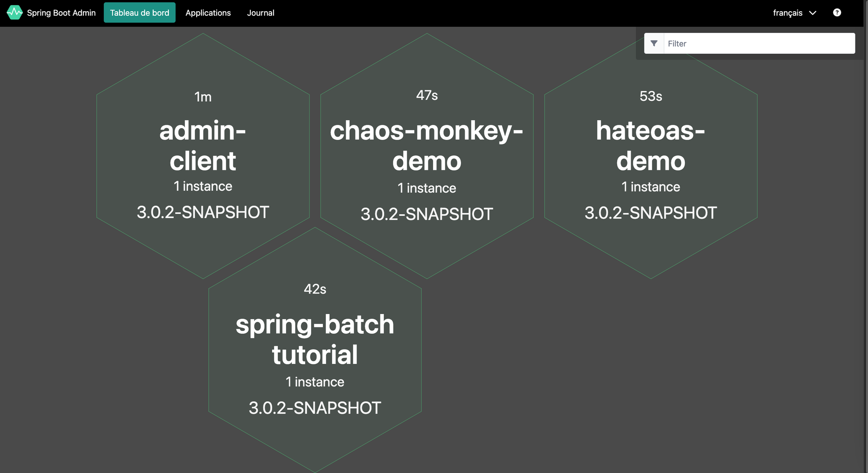Click the filter funnel icon
Screen dimensions: 868x473
click(654, 43)
